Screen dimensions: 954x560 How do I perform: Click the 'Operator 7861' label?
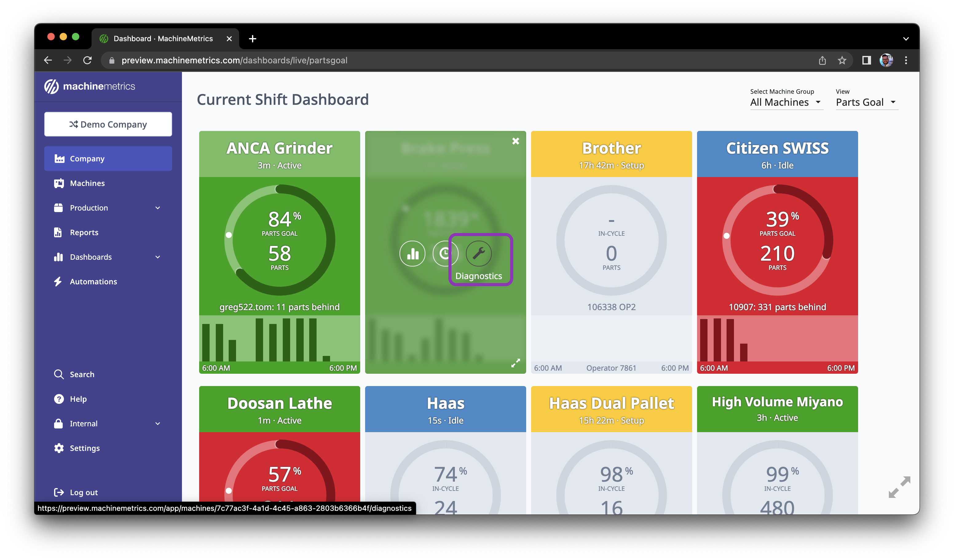point(611,368)
